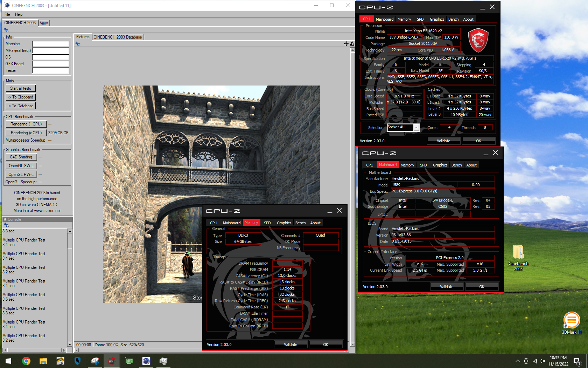Open the File menu in CINEBENCH
The image size is (588, 368).
coord(7,14)
